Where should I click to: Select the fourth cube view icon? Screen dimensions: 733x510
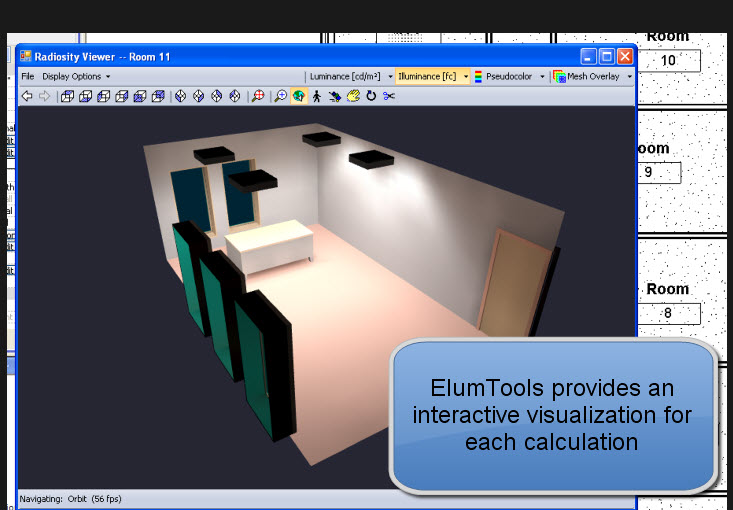coord(122,96)
